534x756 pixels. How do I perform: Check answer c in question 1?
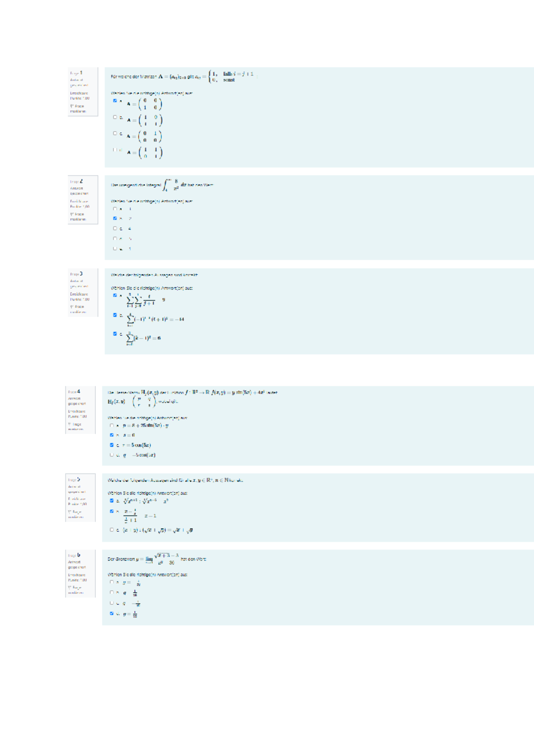(x=115, y=133)
